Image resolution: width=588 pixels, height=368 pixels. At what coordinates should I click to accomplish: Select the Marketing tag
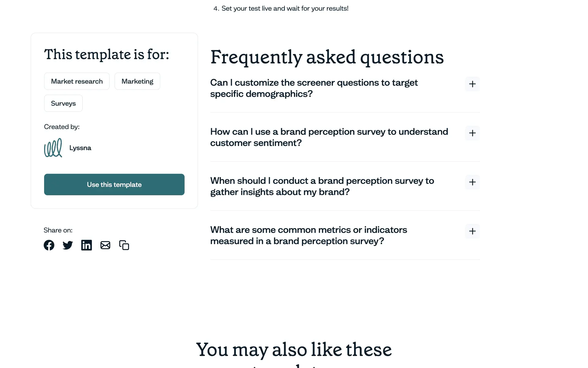click(137, 81)
